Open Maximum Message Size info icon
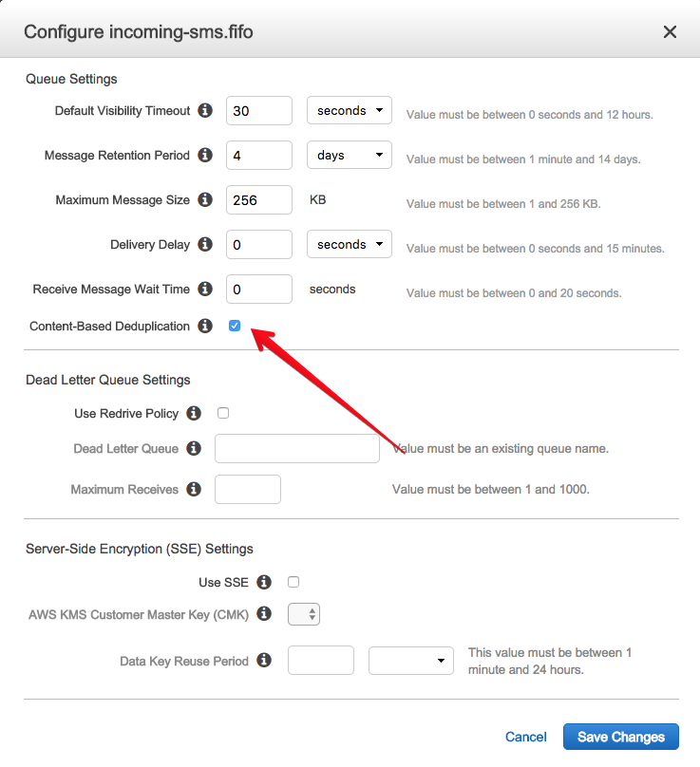Viewport: 700px width, 767px height. click(x=205, y=199)
